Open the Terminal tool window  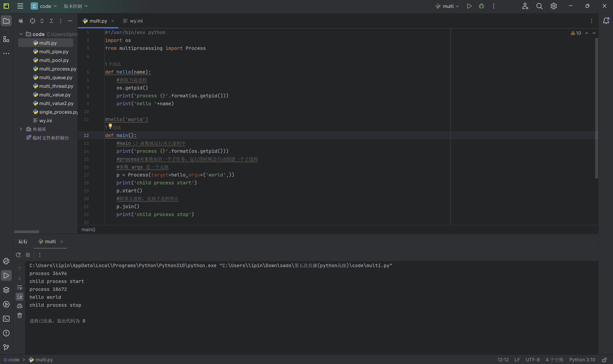[6, 319]
